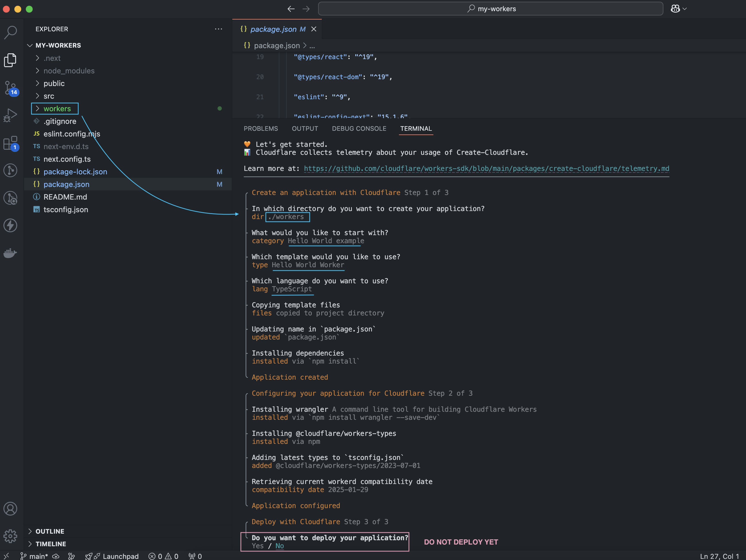Image resolution: width=746 pixels, height=560 pixels.
Task: Open the errors and warnings status indicator
Action: click(163, 556)
